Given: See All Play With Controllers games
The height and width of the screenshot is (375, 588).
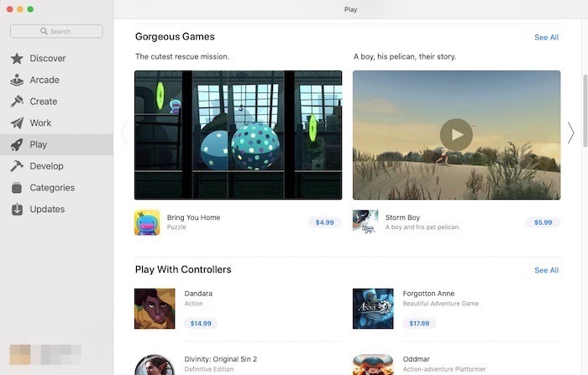Looking at the screenshot, I should click(x=546, y=270).
